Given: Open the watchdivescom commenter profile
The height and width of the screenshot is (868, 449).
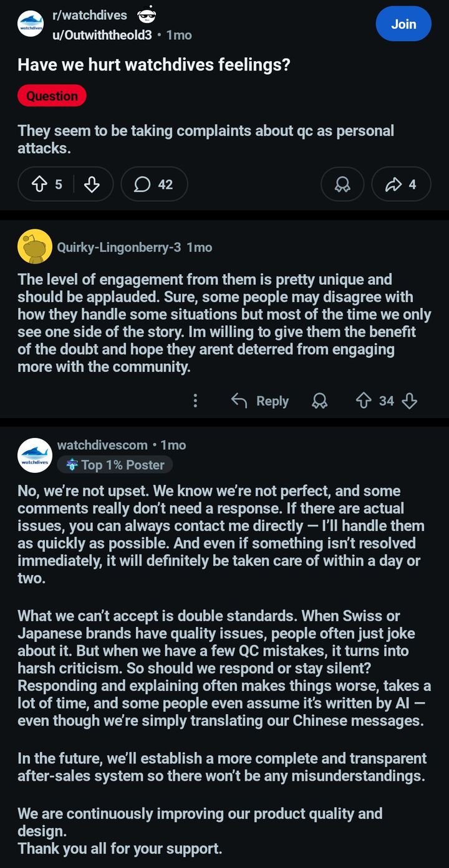Looking at the screenshot, I should 102,445.
